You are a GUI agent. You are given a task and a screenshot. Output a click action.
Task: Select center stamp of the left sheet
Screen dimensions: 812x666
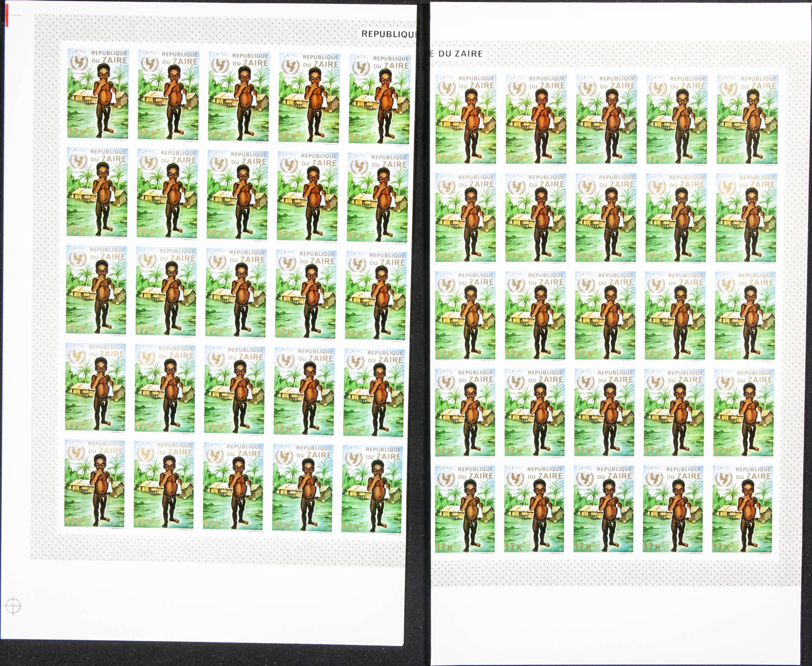pyautogui.click(x=235, y=293)
